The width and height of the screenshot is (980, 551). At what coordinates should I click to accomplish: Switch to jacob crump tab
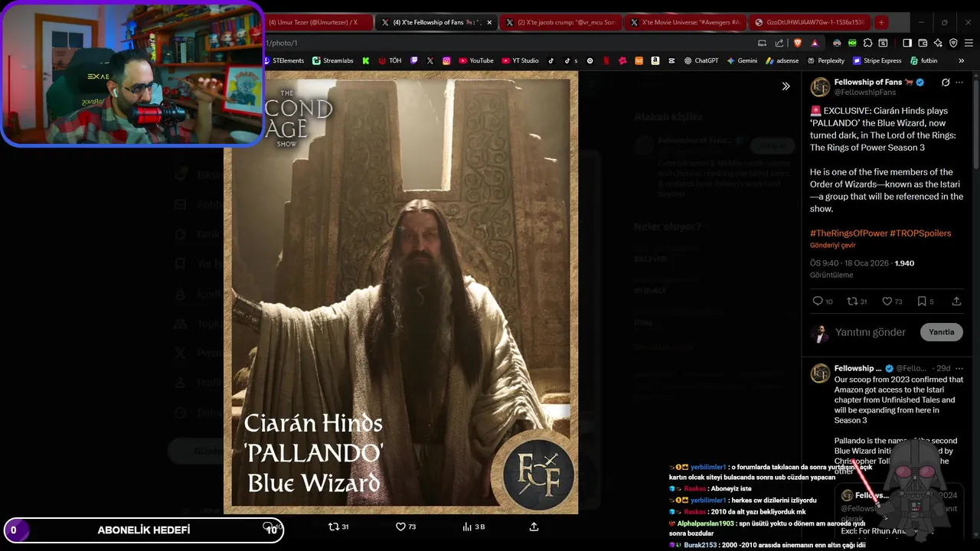[560, 22]
